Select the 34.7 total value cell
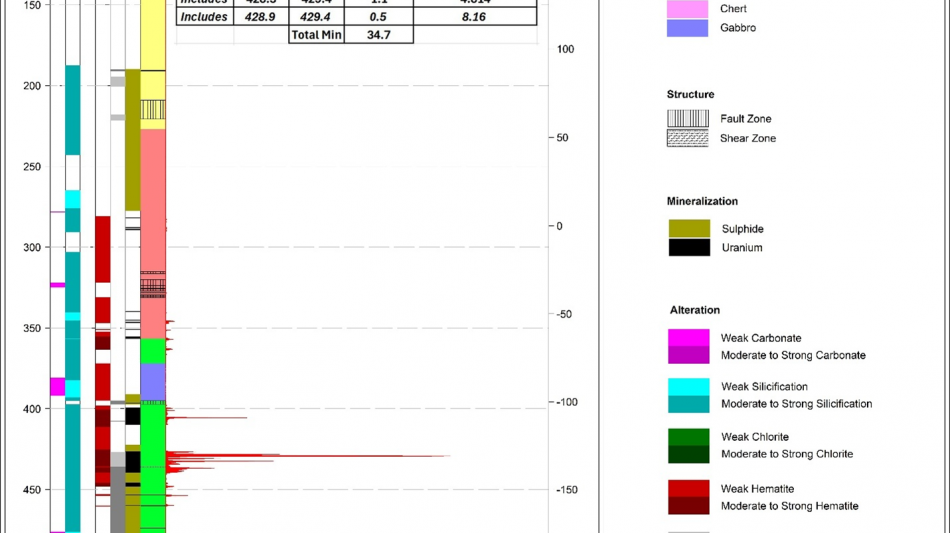This screenshot has width=950, height=533. [378, 35]
